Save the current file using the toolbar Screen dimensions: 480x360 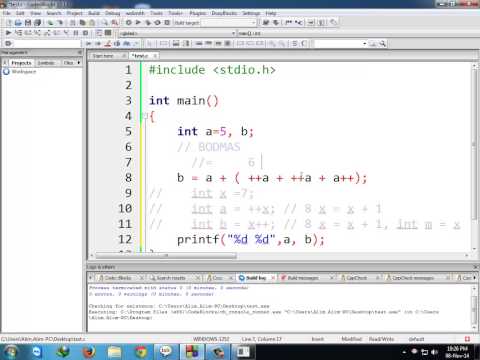(28, 23)
